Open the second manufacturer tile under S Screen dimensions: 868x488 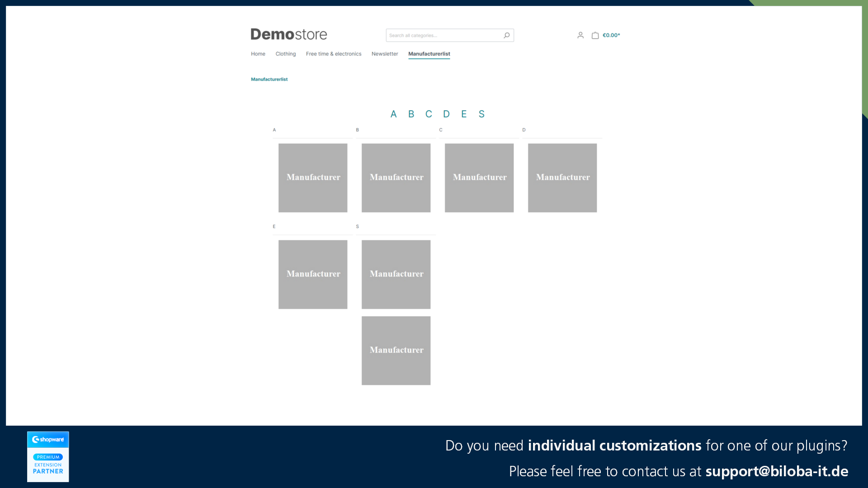[396, 351]
